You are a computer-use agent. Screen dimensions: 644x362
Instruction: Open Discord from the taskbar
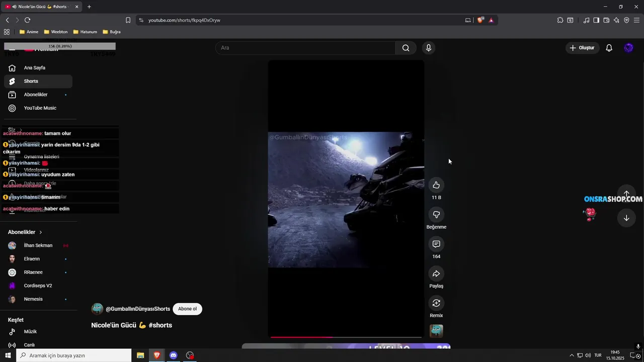[174, 355]
